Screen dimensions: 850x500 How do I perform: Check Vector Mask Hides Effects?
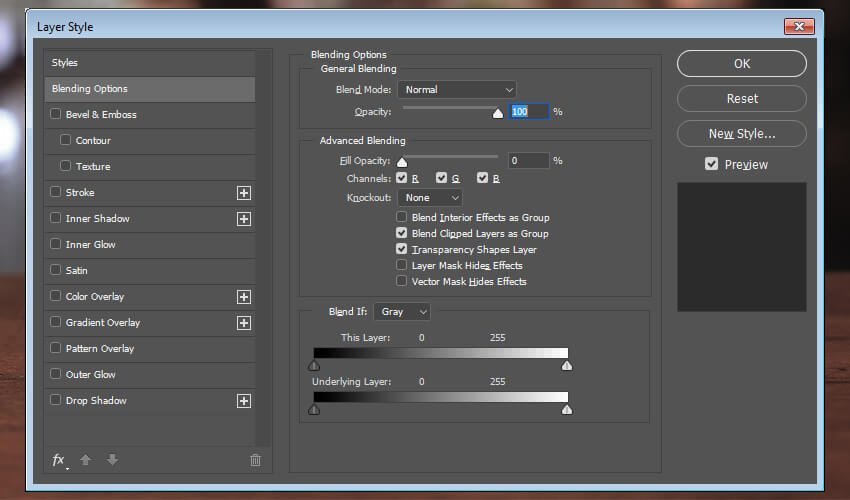[402, 281]
